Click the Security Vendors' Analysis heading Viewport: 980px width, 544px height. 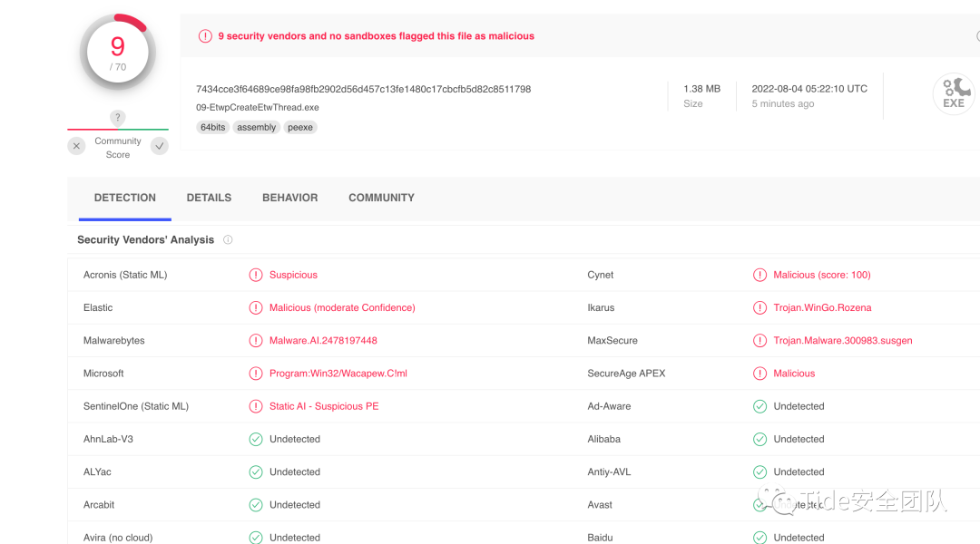(x=145, y=240)
